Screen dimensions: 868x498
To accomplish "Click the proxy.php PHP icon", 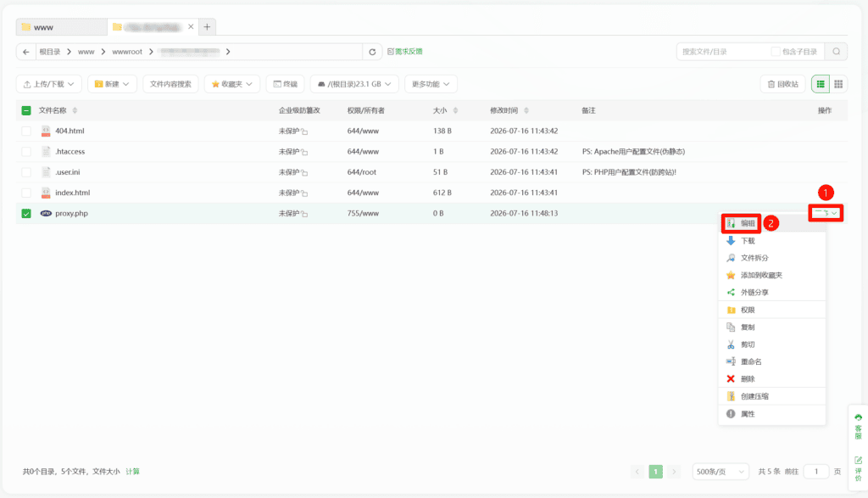I will (x=46, y=213).
